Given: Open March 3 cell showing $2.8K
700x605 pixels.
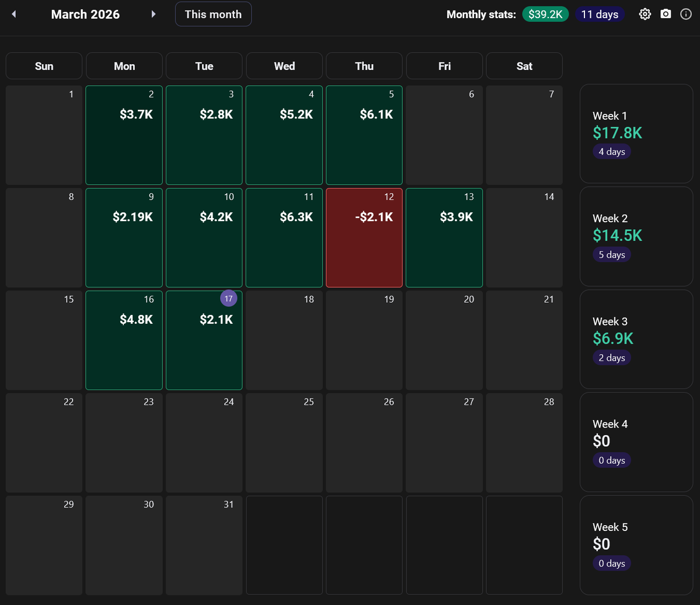Looking at the screenshot, I should (204, 135).
